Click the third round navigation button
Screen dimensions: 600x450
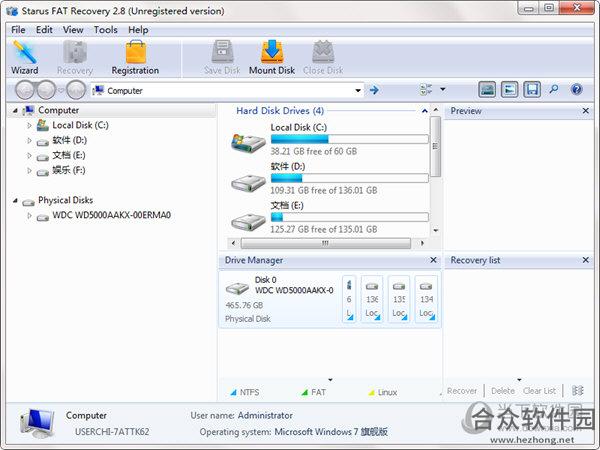pos(76,90)
